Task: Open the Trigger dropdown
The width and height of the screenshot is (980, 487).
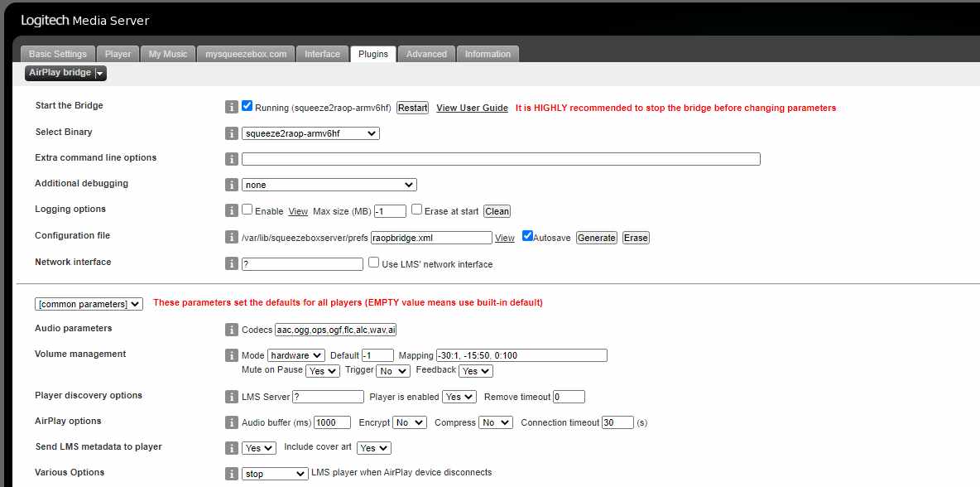Action: click(x=393, y=371)
